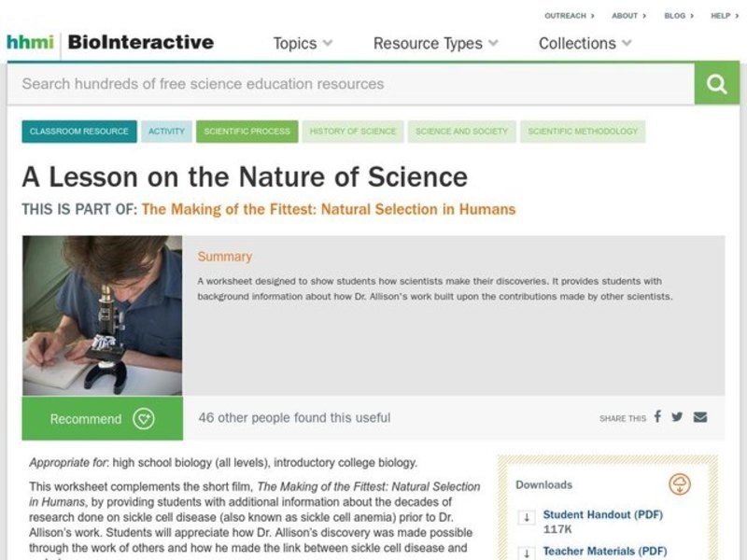Image resolution: width=747 pixels, height=560 pixels.
Task: Share the lesson on Twitter
Action: 677,419
